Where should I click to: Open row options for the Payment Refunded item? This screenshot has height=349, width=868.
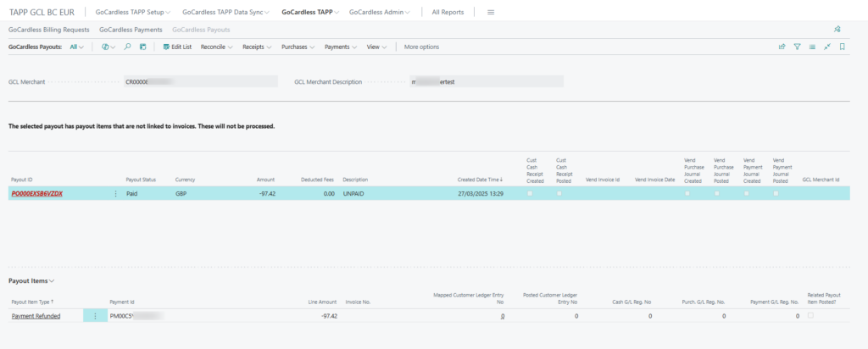[x=95, y=316]
